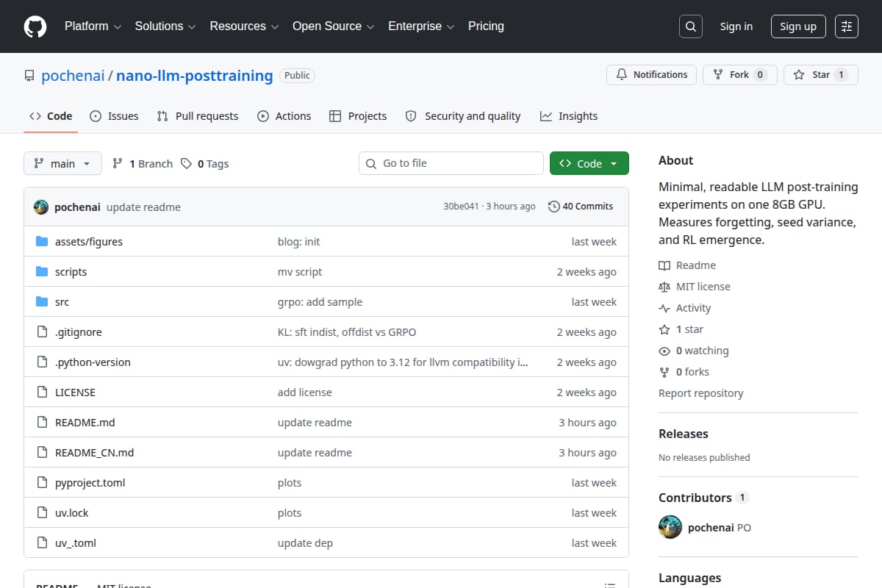Click the README.md file icon
The height and width of the screenshot is (588, 882).
click(42, 423)
